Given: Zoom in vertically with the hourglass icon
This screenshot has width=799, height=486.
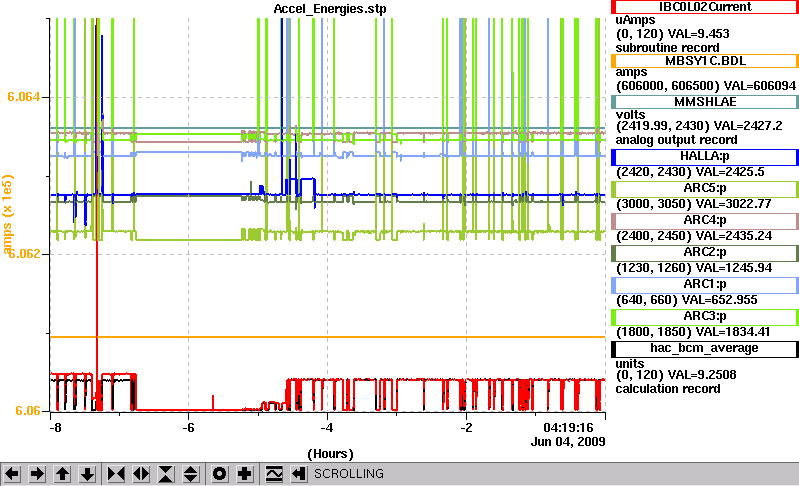Looking at the screenshot, I should click(166, 474).
